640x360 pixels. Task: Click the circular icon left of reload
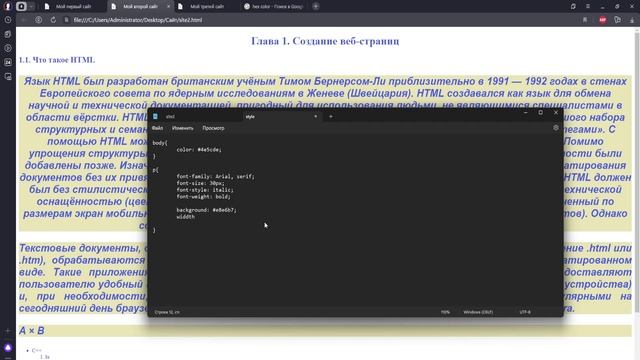point(38,20)
